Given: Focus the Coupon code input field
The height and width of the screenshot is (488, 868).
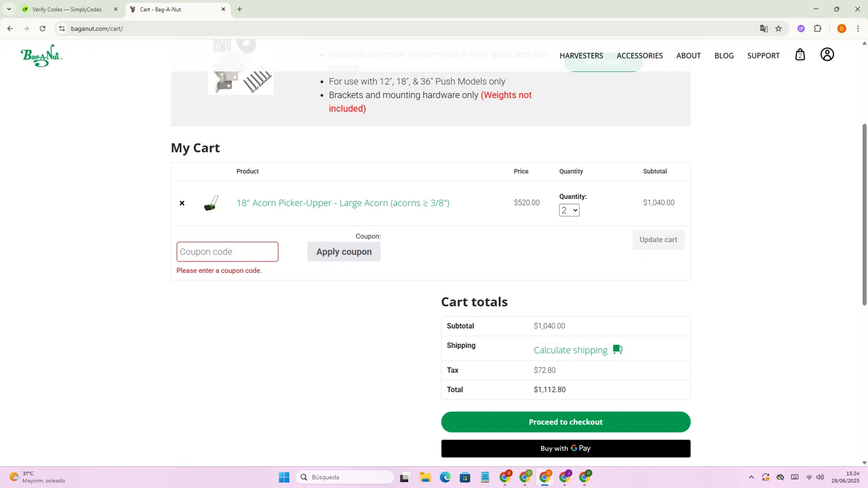Looking at the screenshot, I should pos(227,252).
